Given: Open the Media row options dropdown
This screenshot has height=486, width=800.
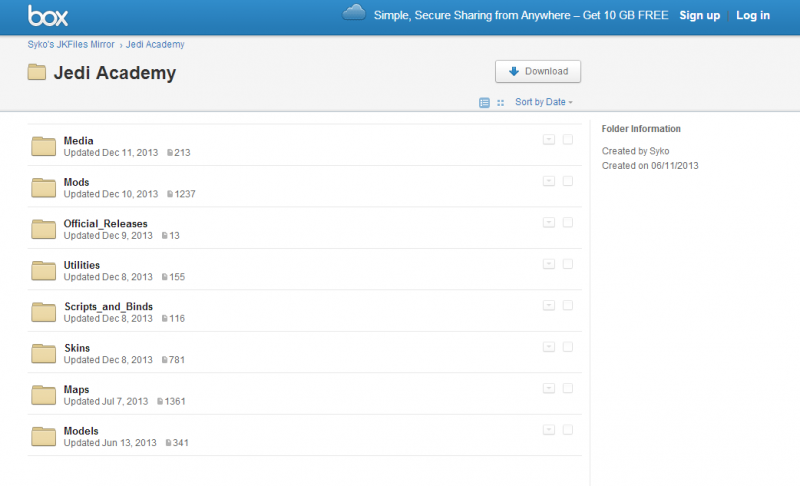Looking at the screenshot, I should pyautogui.click(x=548, y=140).
